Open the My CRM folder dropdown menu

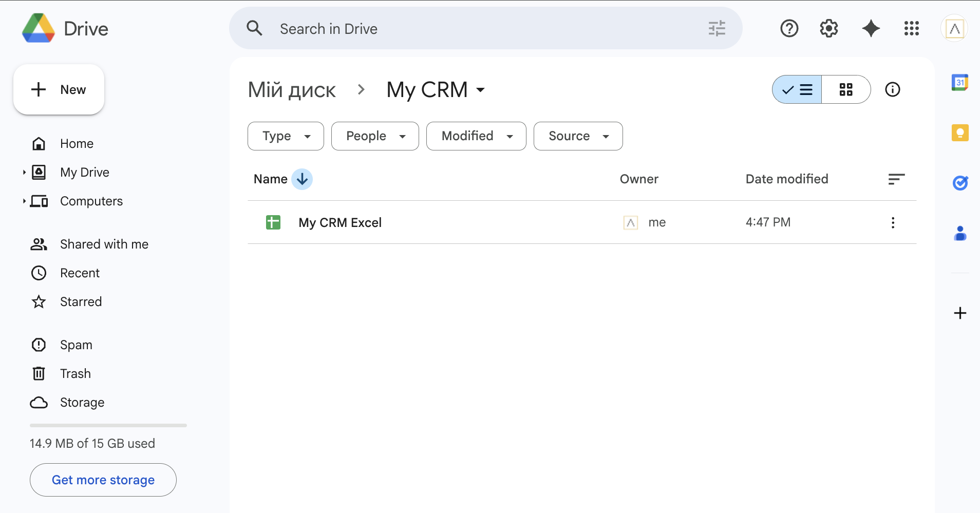tap(436, 90)
